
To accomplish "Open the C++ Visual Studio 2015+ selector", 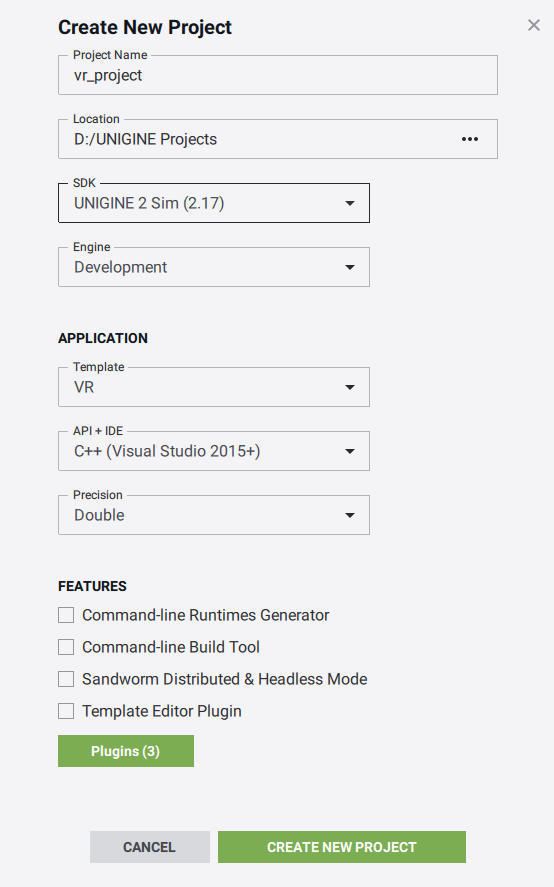I will coord(214,451).
